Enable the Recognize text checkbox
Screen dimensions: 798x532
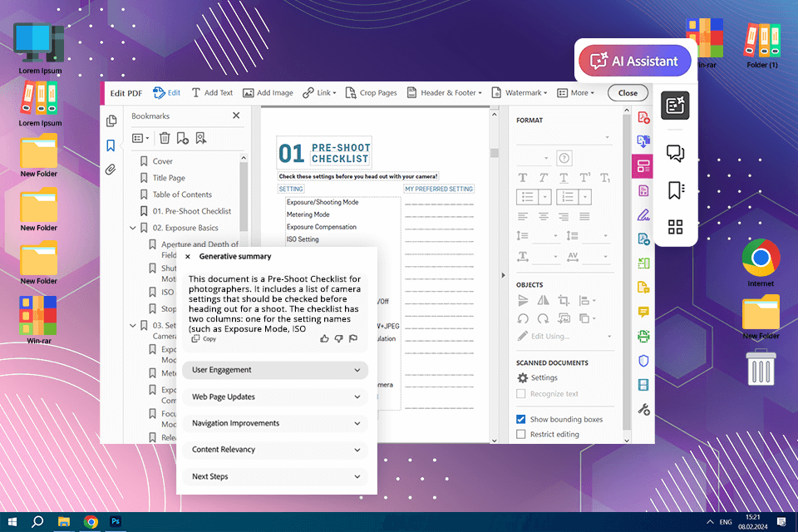[x=520, y=393]
